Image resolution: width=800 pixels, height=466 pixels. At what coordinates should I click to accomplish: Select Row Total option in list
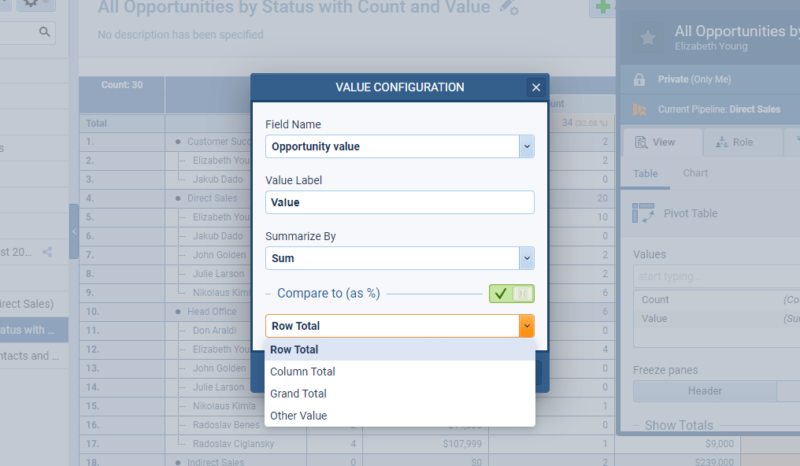399,350
